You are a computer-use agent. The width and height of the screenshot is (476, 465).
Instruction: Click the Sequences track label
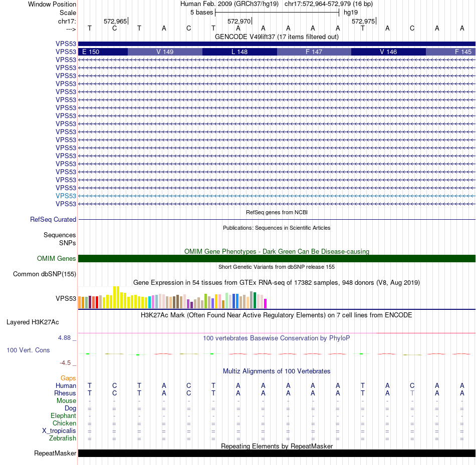60,235
